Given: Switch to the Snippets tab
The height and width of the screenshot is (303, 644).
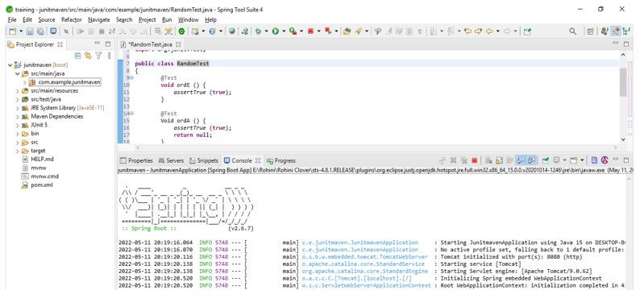Looking at the screenshot, I should coord(204,160).
